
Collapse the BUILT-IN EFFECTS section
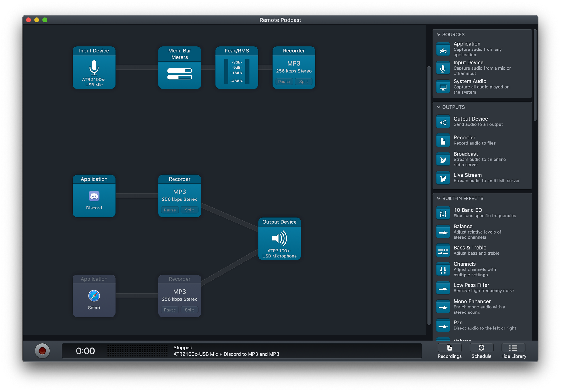coord(439,198)
